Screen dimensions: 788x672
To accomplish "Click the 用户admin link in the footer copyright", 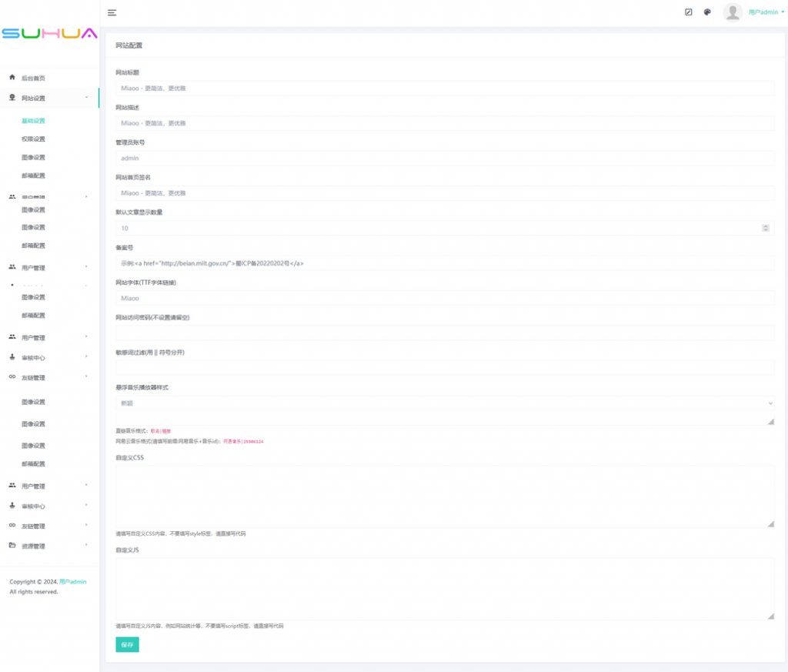I will click(73, 582).
